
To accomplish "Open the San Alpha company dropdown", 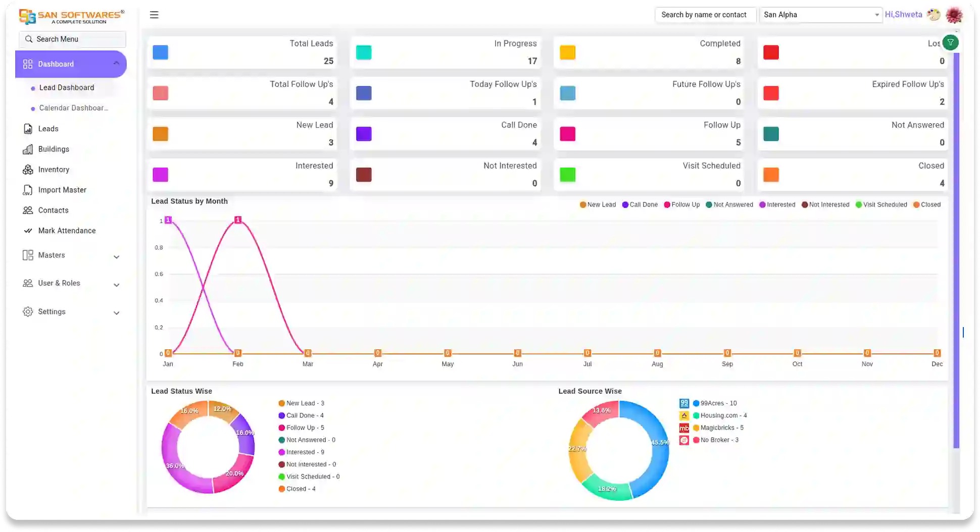I will tap(821, 15).
